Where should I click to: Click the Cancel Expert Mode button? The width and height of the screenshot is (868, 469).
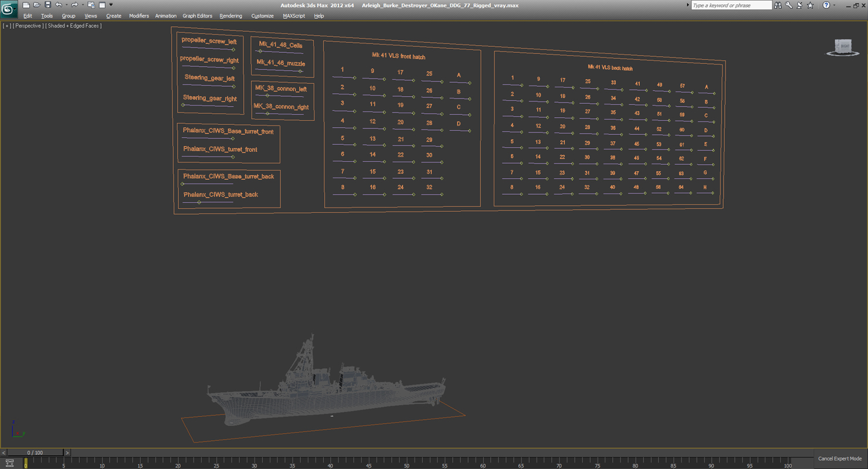(839, 458)
